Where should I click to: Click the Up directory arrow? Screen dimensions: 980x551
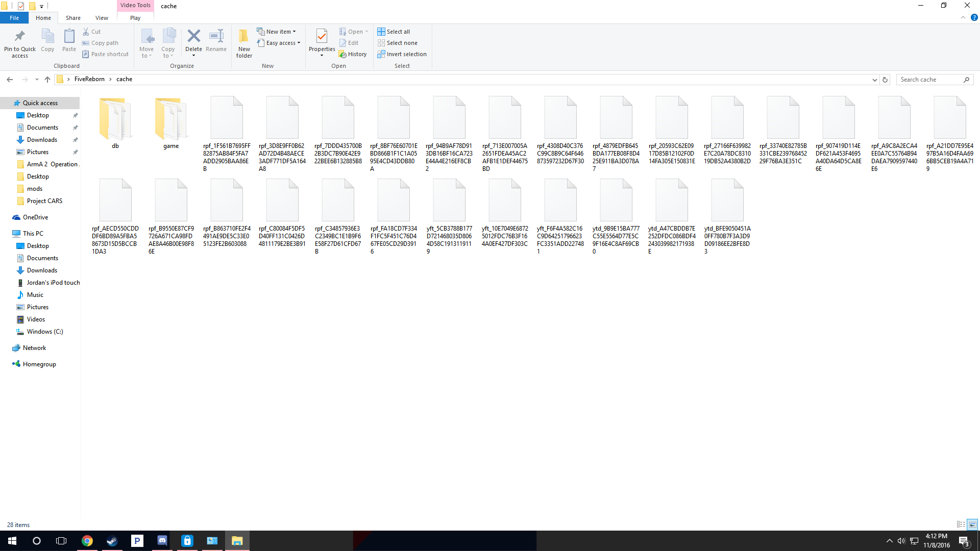click(47, 80)
